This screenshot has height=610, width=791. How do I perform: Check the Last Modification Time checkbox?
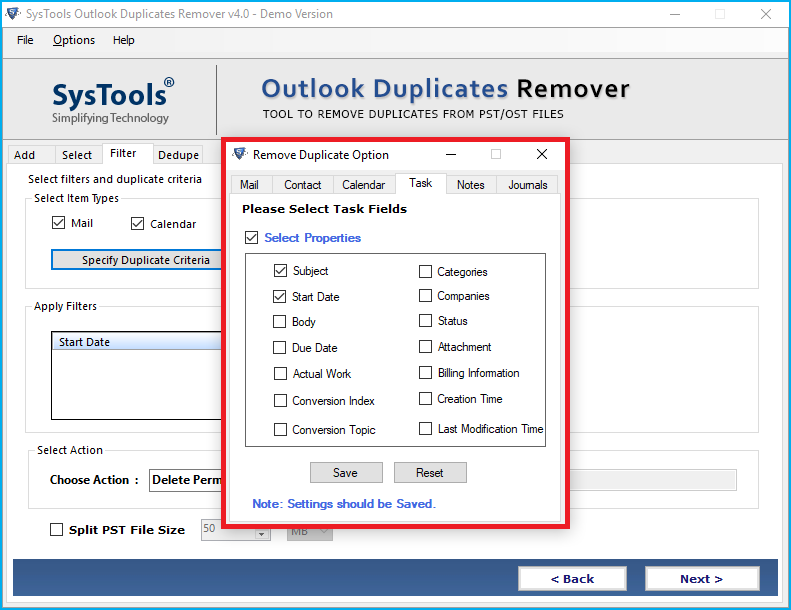(425, 429)
